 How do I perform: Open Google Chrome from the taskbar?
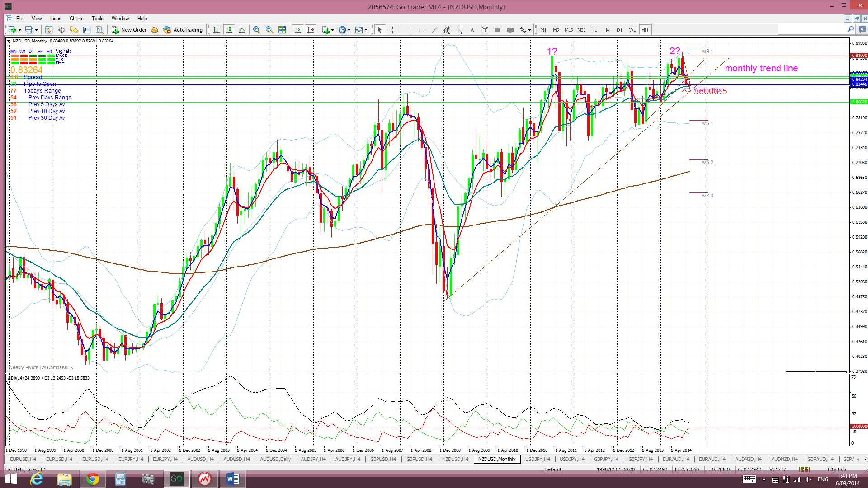(92, 479)
